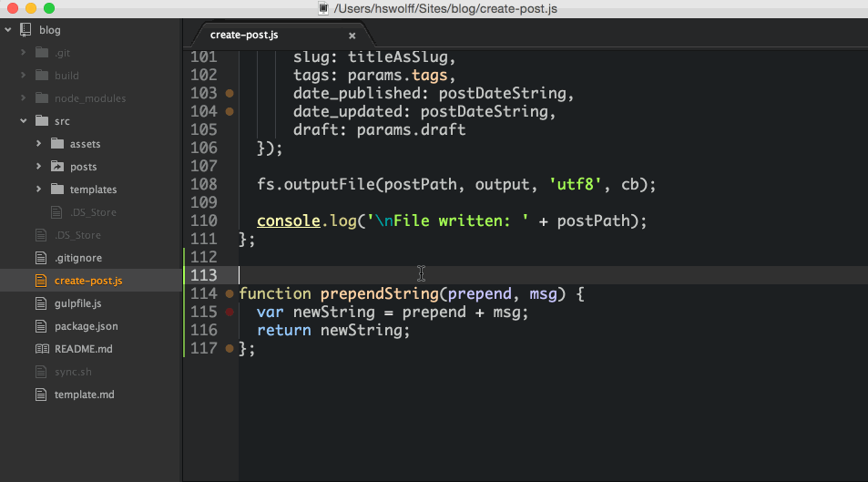Click lint marker dot on line 103

click(230, 93)
